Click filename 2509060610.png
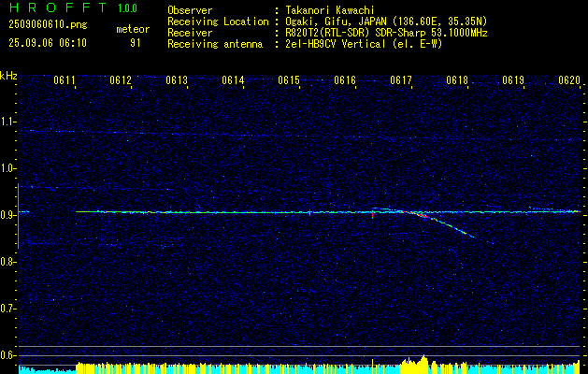This screenshot has height=374, width=588. pyautogui.click(x=48, y=25)
